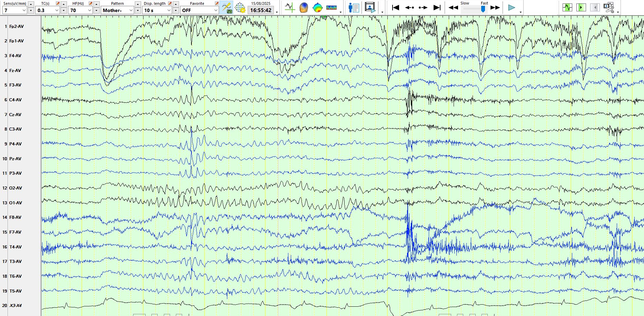The image size is (644, 316).
Task: Click the gray left-arrow panel button
Action: click(x=595, y=7)
